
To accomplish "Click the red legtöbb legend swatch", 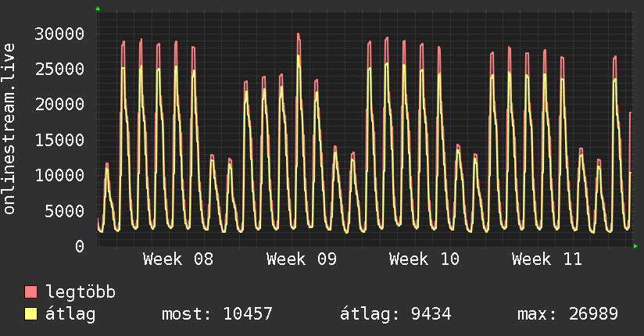I will coord(30,291).
